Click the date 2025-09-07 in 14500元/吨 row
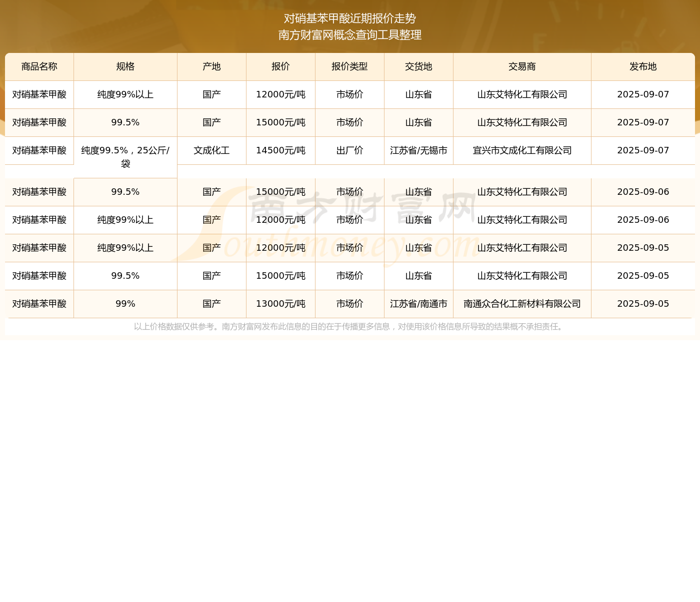Viewport: 700px width, 602px height. pos(643,151)
